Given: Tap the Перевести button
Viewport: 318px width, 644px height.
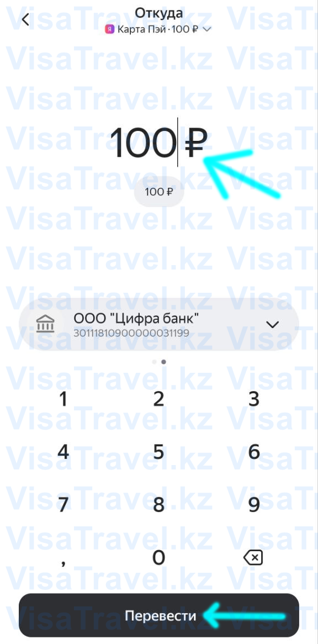Looking at the screenshot, I should tap(159, 615).
